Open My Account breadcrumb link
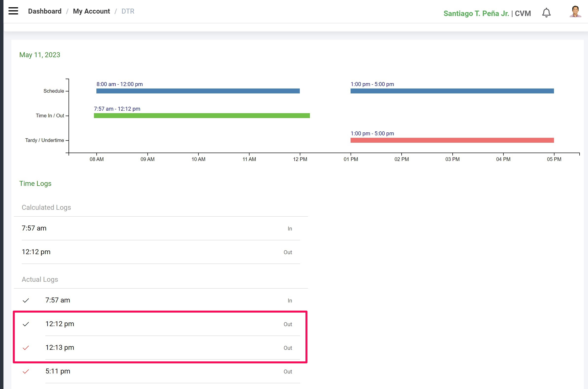This screenshot has height=389, width=588. (x=91, y=11)
